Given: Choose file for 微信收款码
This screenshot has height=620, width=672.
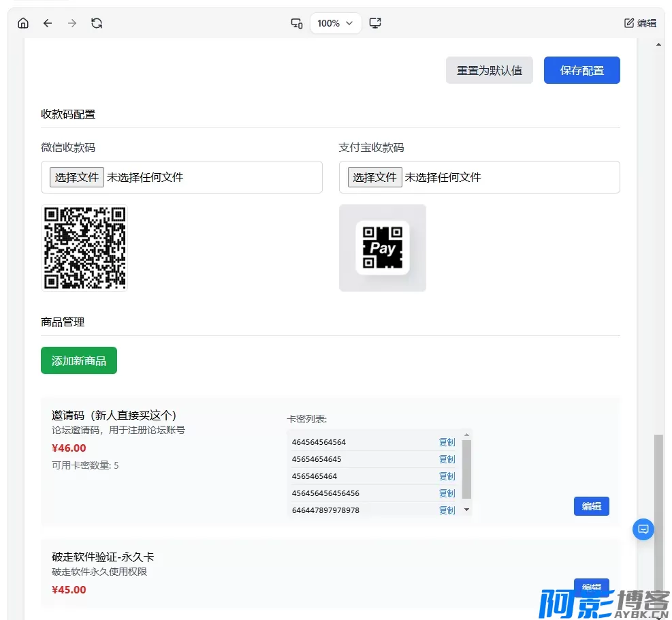Looking at the screenshot, I should pyautogui.click(x=77, y=177).
